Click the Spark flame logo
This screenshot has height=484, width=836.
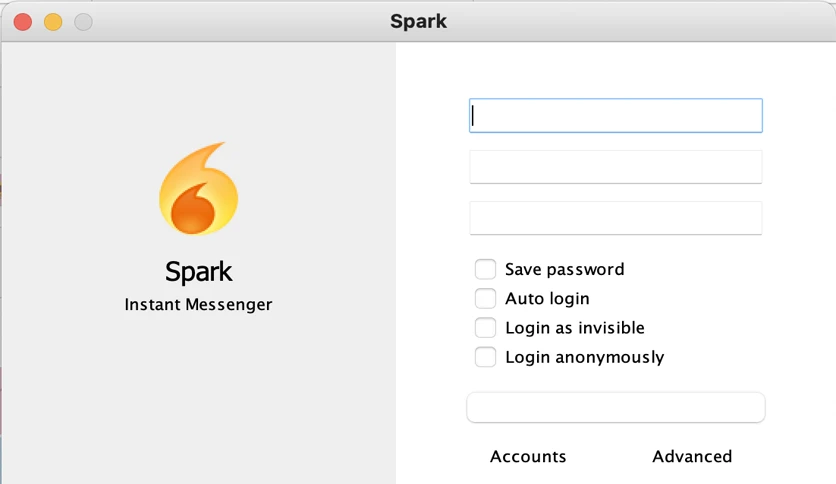198,188
